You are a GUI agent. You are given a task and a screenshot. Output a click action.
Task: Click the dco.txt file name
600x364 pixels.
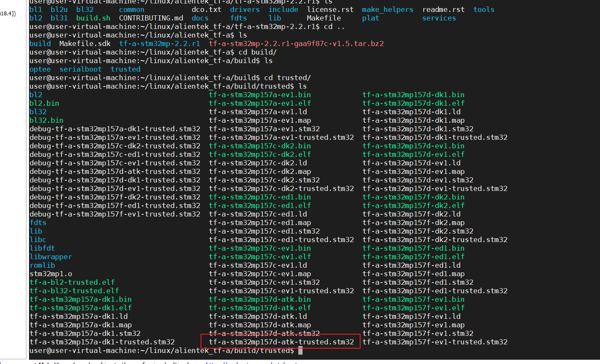tap(207, 9)
